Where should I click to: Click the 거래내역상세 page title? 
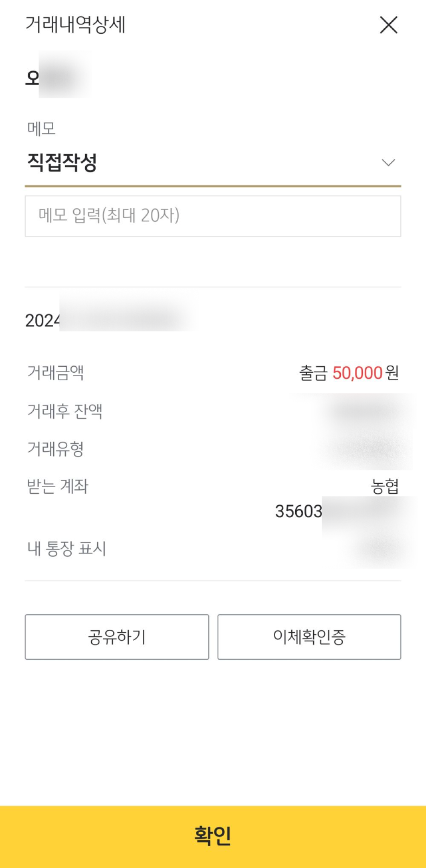[x=75, y=25]
